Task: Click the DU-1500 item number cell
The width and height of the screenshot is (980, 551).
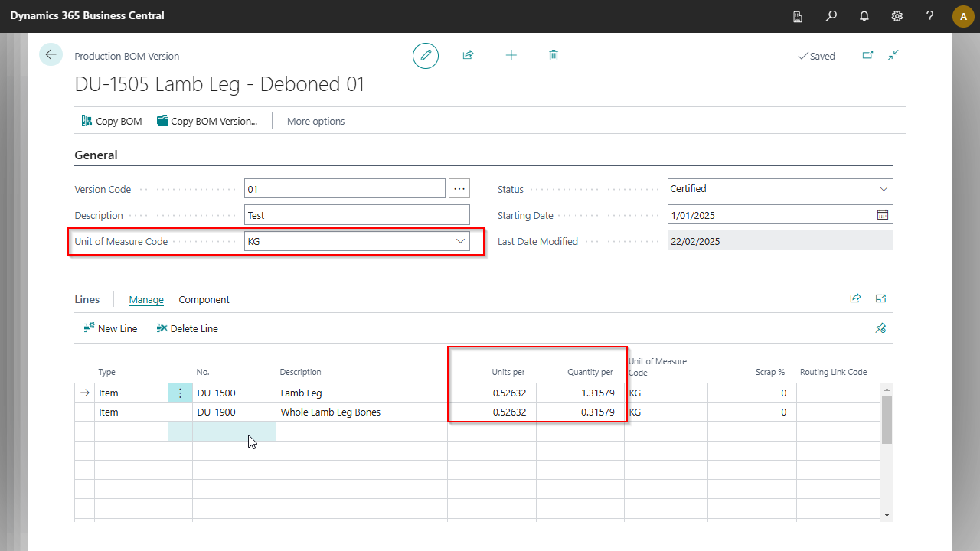Action: [x=234, y=393]
